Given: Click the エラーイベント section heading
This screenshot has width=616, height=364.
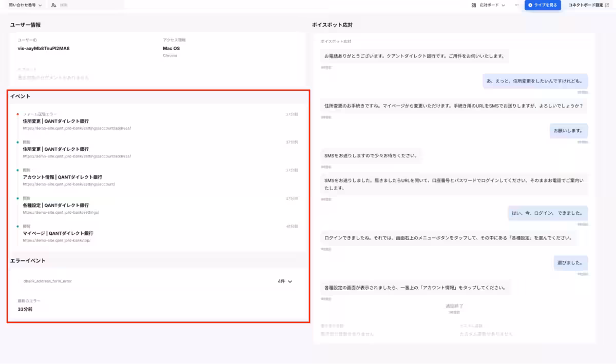Looking at the screenshot, I should tap(28, 261).
